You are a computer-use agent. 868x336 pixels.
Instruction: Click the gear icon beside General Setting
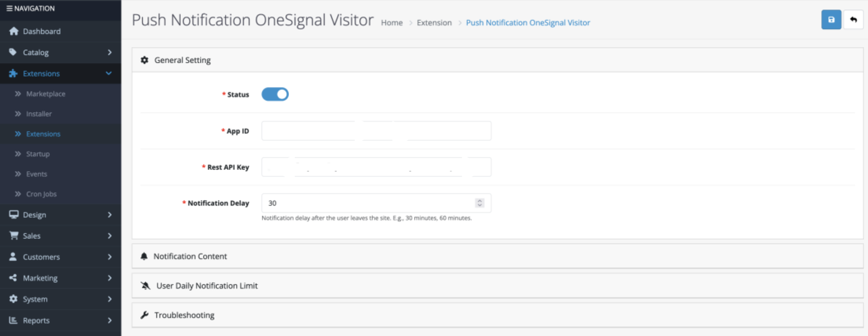tap(145, 60)
